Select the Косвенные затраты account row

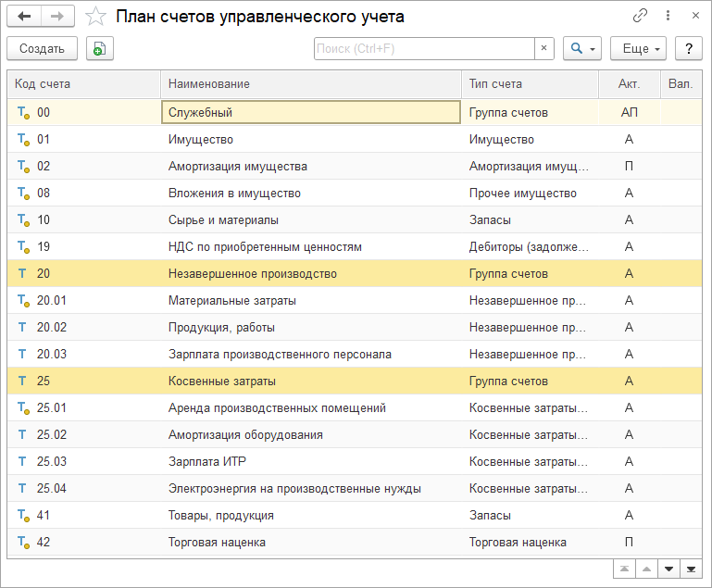(x=222, y=381)
